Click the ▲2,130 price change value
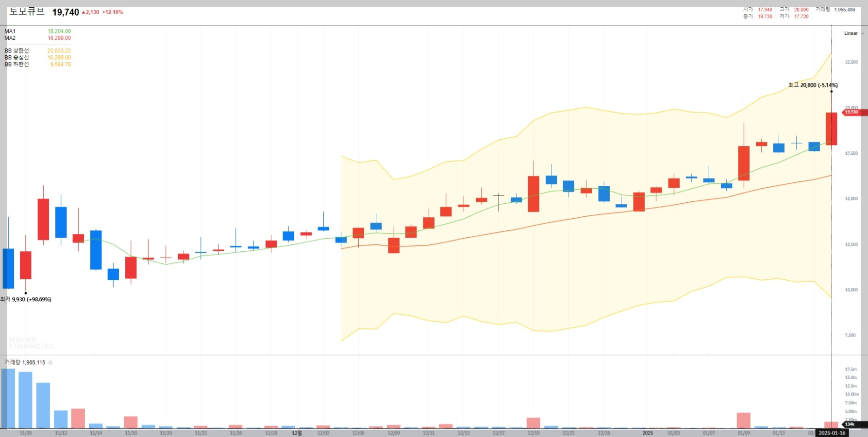 [91, 12]
